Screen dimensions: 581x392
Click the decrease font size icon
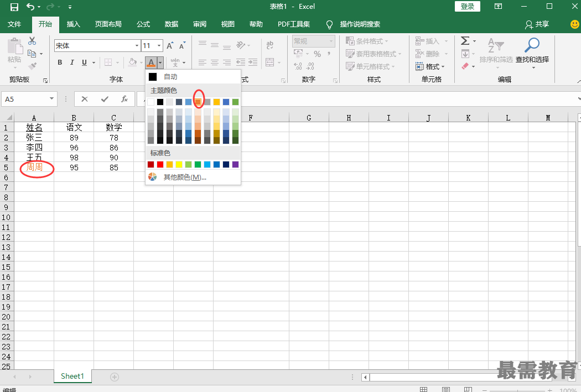182,46
